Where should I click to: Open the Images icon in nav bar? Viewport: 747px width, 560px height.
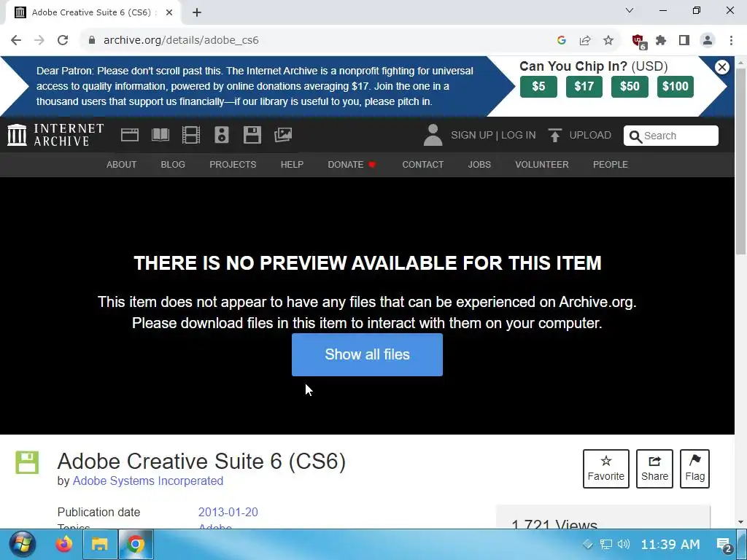[x=283, y=135]
